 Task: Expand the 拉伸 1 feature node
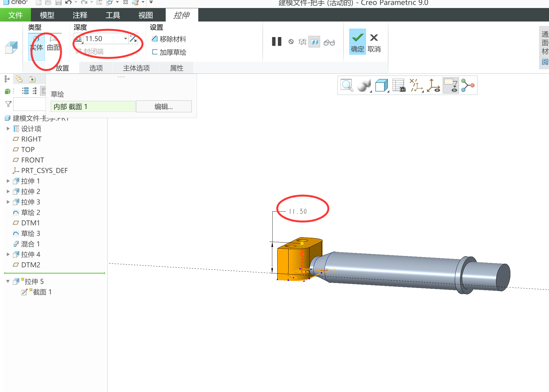pyautogui.click(x=8, y=181)
